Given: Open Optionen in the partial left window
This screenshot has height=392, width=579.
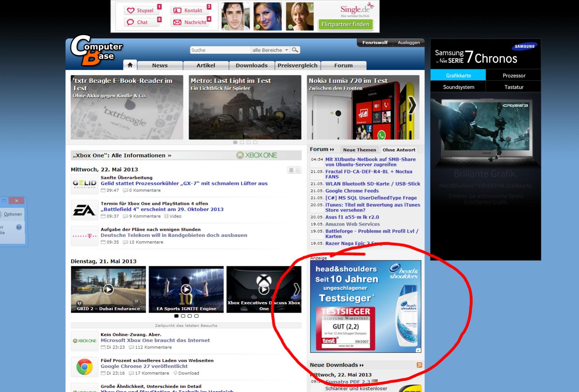Looking at the screenshot, I should 12,214.
